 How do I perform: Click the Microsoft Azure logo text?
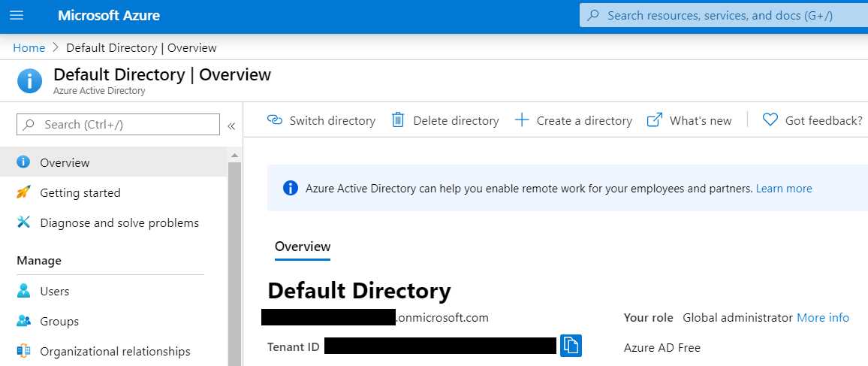click(108, 16)
